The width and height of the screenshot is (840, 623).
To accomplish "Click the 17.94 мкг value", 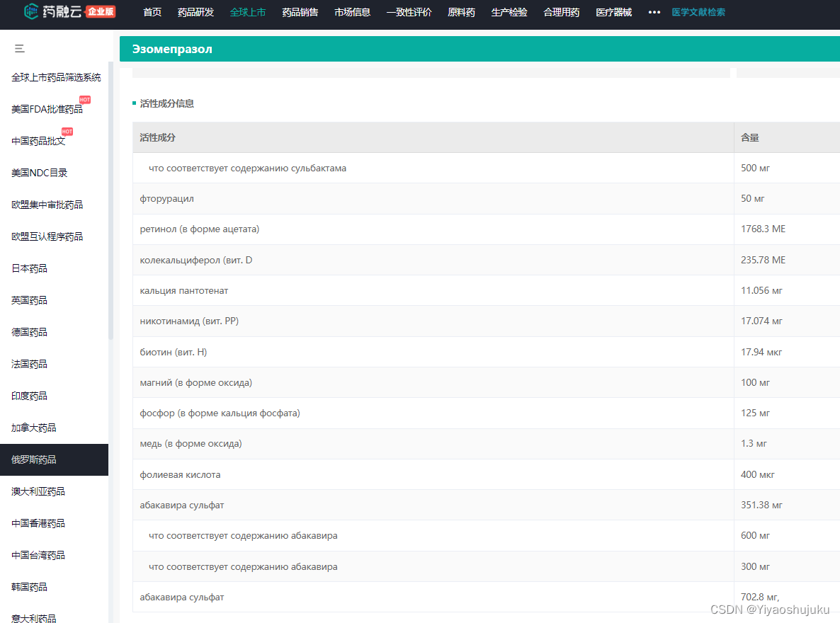I will 761,352.
